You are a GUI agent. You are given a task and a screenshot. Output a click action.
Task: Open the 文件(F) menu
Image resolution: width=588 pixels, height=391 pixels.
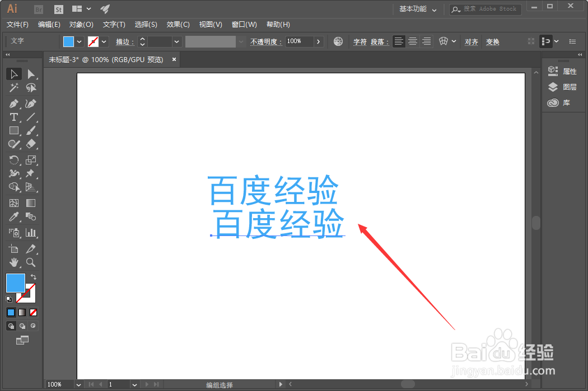(x=17, y=25)
